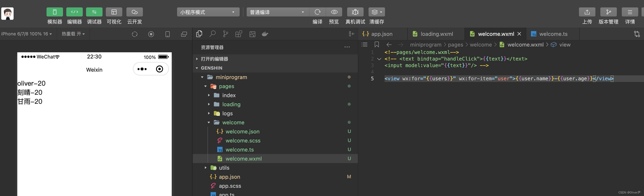Open version management branch icon
The height and width of the screenshot is (196, 644).
tap(609, 12)
